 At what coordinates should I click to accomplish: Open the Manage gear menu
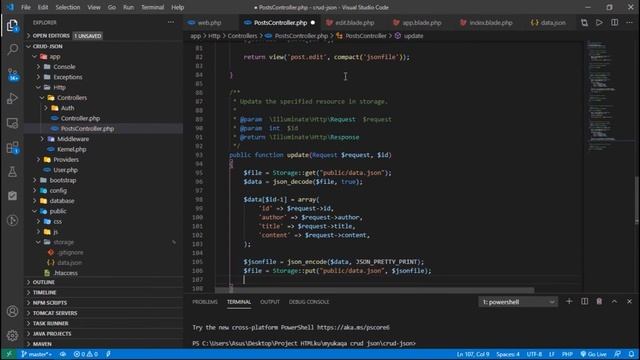pyautogui.click(x=12, y=336)
